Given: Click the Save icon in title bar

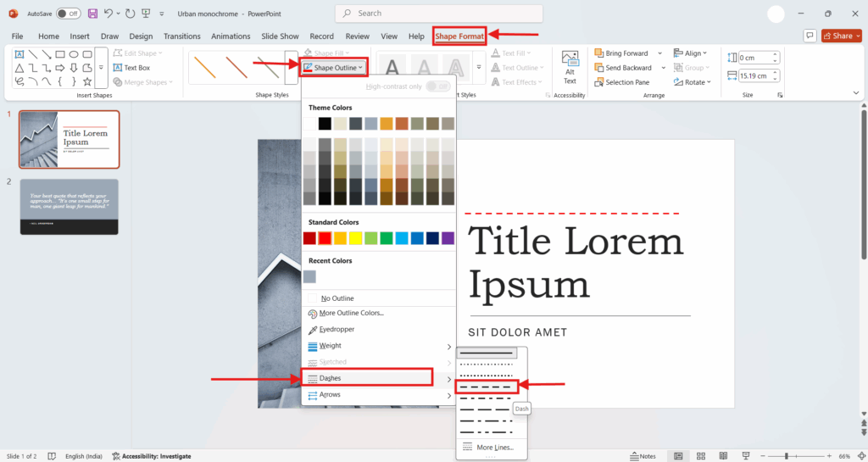Looking at the screenshot, I should (x=92, y=14).
